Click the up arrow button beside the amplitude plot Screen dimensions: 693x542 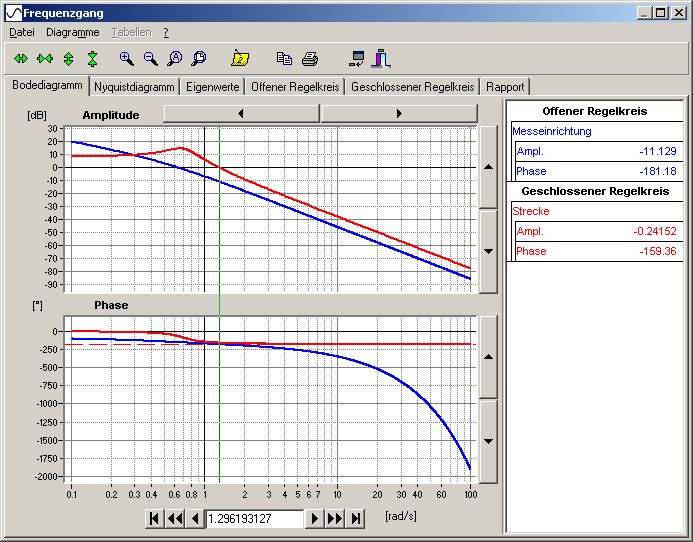[488, 167]
